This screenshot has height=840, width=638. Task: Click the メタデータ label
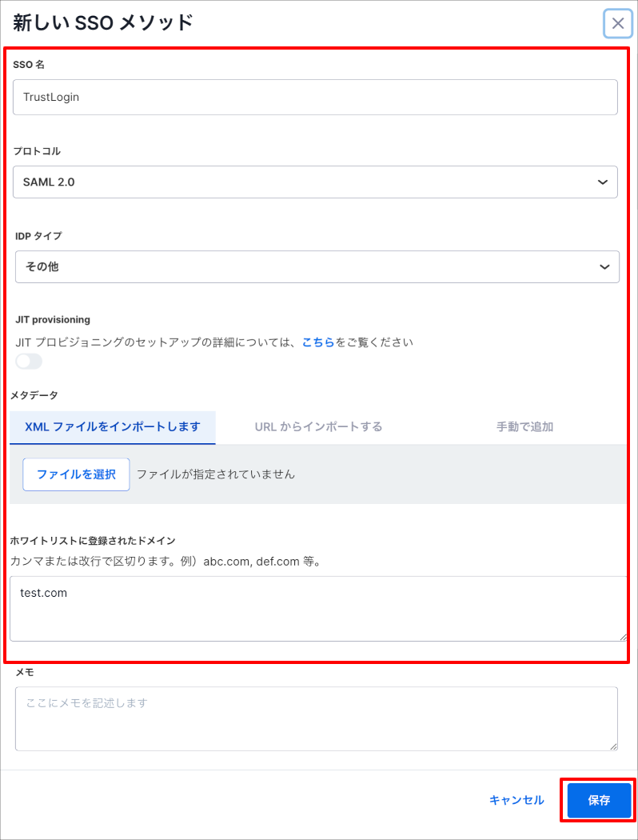tap(34, 395)
